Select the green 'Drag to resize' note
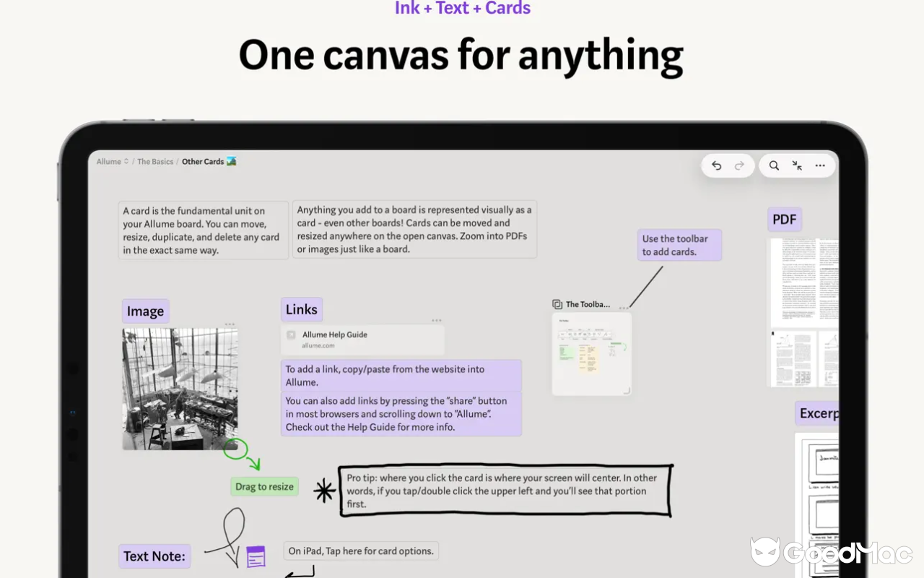This screenshot has width=924, height=578. pyautogui.click(x=265, y=486)
